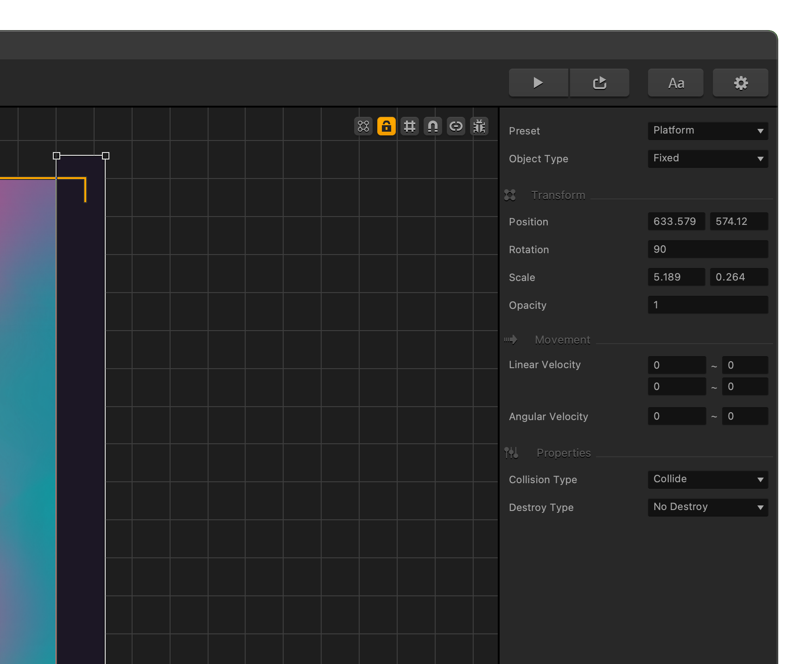
Task: Collapse the Movement section header
Action: pos(562,340)
